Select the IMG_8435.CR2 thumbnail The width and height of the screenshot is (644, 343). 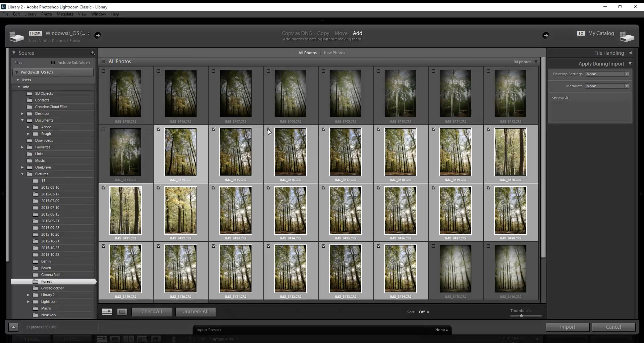tap(455, 269)
